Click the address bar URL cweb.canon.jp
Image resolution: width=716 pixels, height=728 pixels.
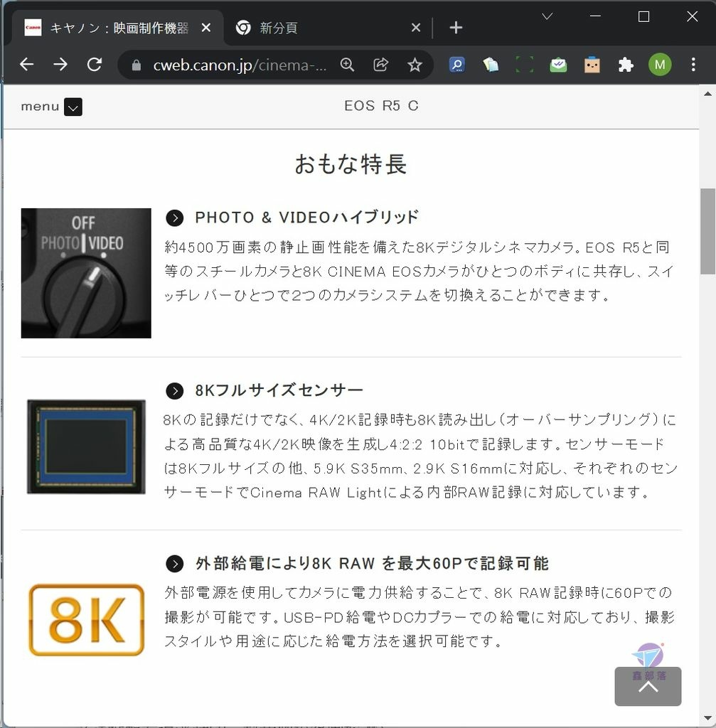(x=240, y=65)
